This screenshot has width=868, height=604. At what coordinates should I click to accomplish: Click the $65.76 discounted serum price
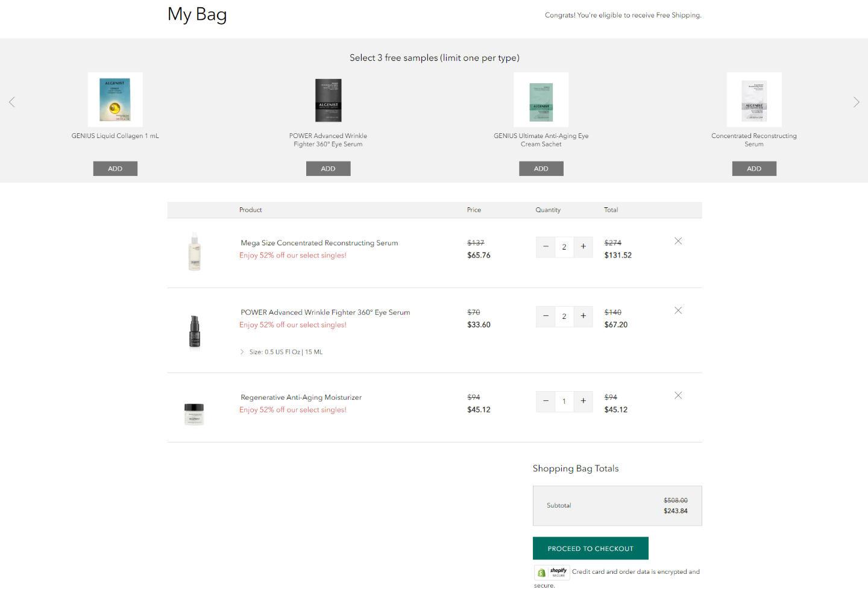tap(479, 255)
